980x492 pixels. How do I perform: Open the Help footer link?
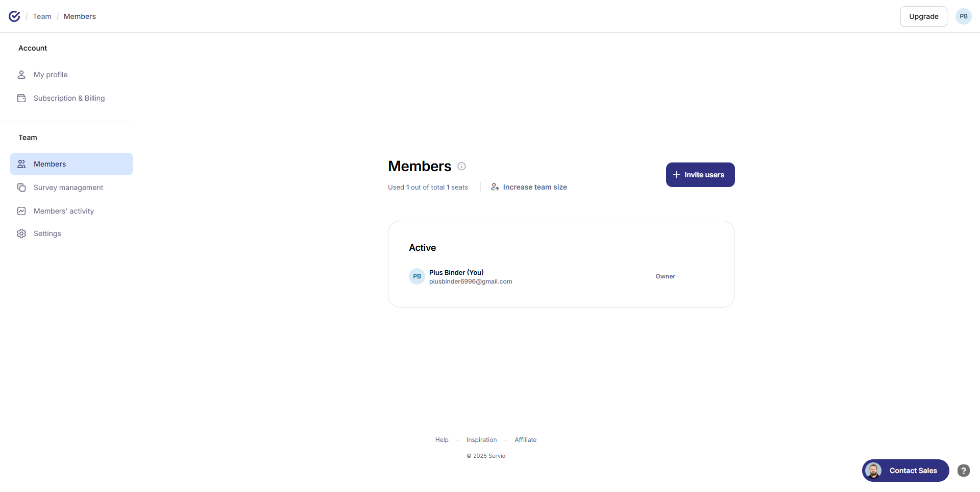(x=442, y=440)
